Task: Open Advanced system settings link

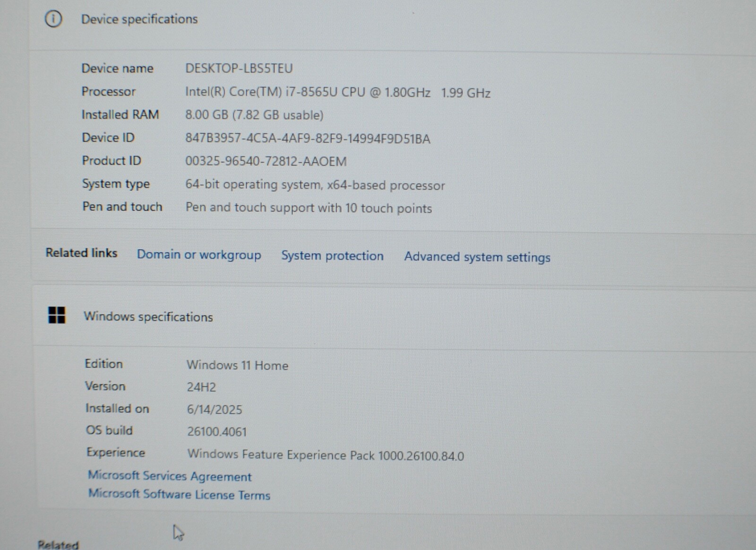Action: point(477,257)
